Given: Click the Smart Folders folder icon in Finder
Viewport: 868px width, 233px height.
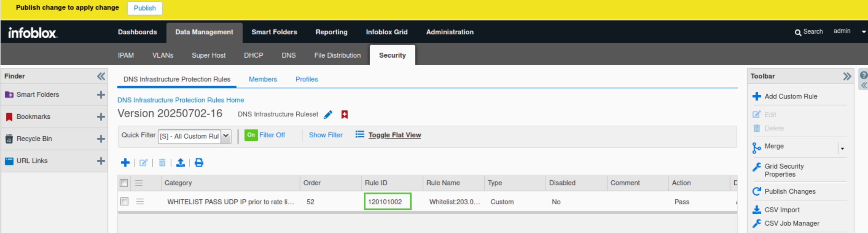Looking at the screenshot, I should tap(9, 94).
